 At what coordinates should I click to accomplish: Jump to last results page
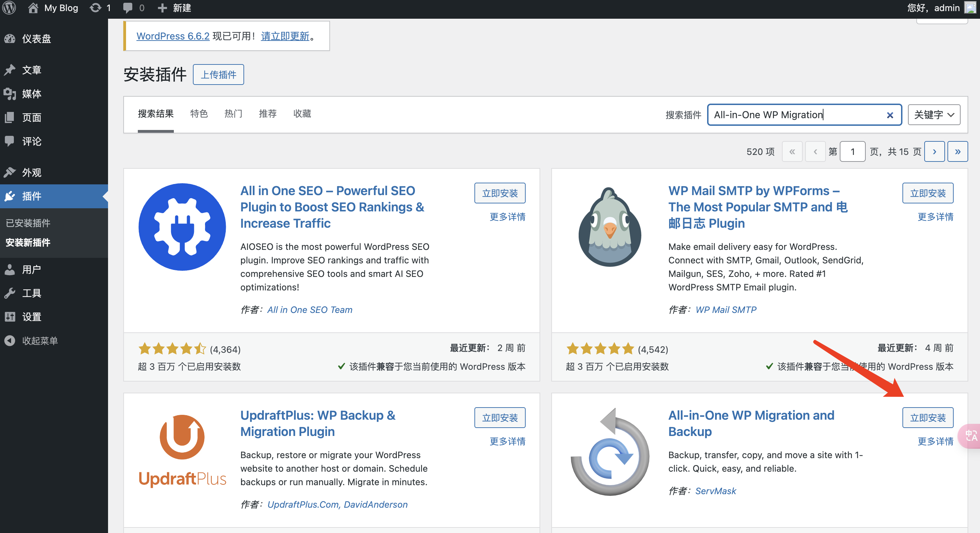pyautogui.click(x=957, y=151)
